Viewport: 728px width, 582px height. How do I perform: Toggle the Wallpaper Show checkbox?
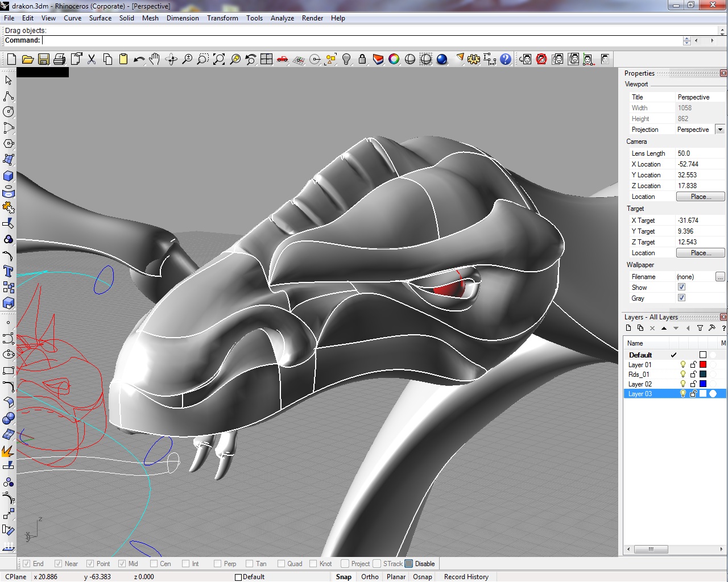pyautogui.click(x=681, y=287)
